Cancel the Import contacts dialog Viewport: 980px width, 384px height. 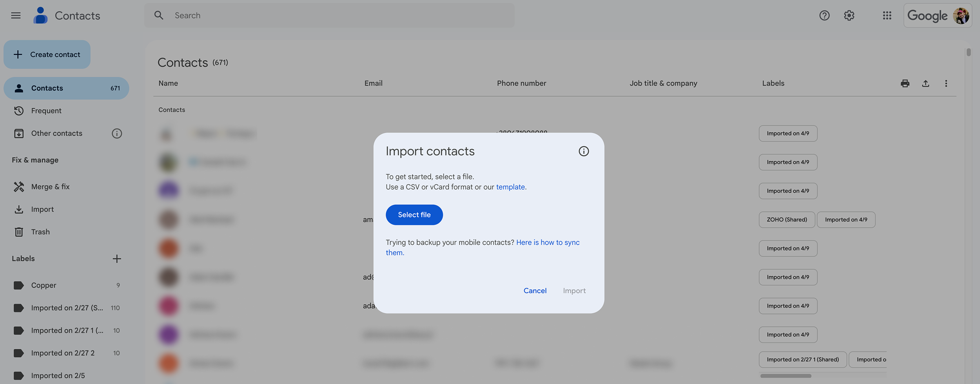pyautogui.click(x=535, y=290)
